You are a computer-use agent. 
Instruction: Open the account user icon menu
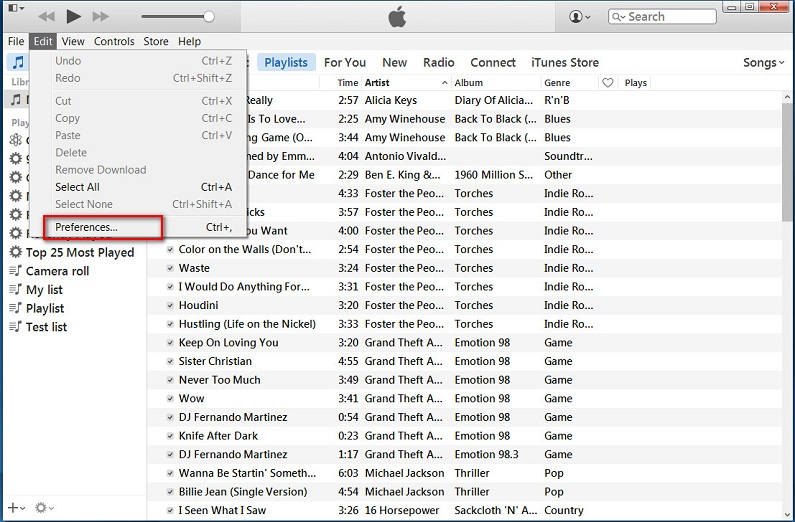point(579,17)
